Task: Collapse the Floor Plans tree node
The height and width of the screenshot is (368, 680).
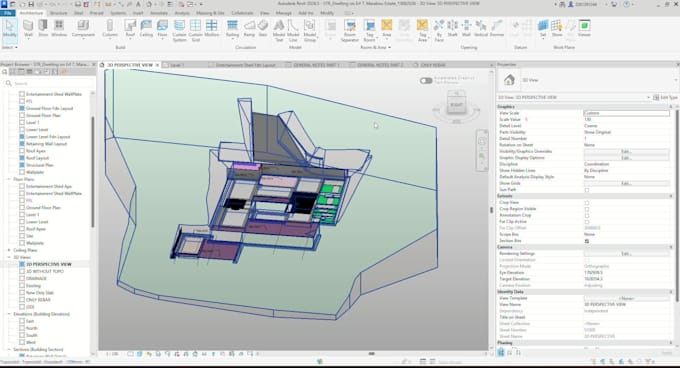Action: coord(9,179)
